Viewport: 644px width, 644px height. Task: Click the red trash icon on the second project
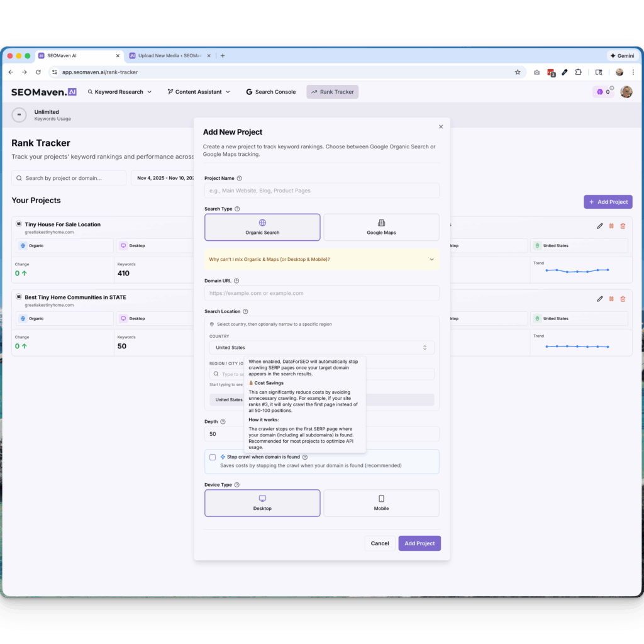click(x=623, y=299)
